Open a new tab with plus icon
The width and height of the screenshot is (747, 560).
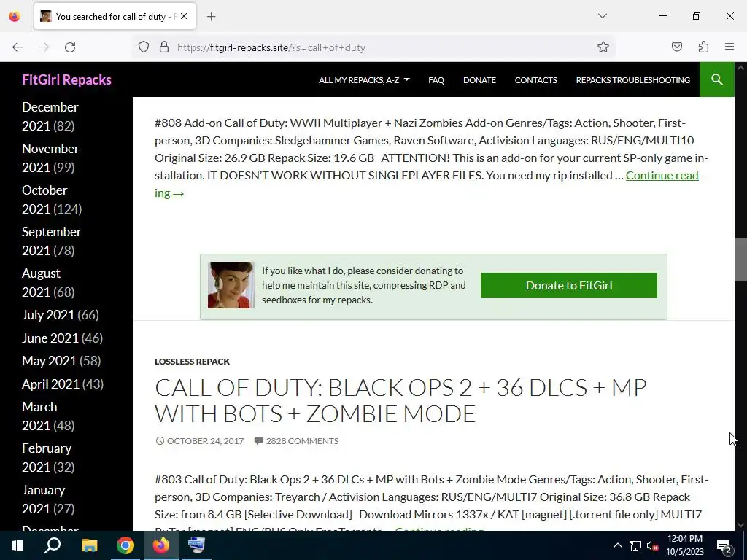pos(212,17)
